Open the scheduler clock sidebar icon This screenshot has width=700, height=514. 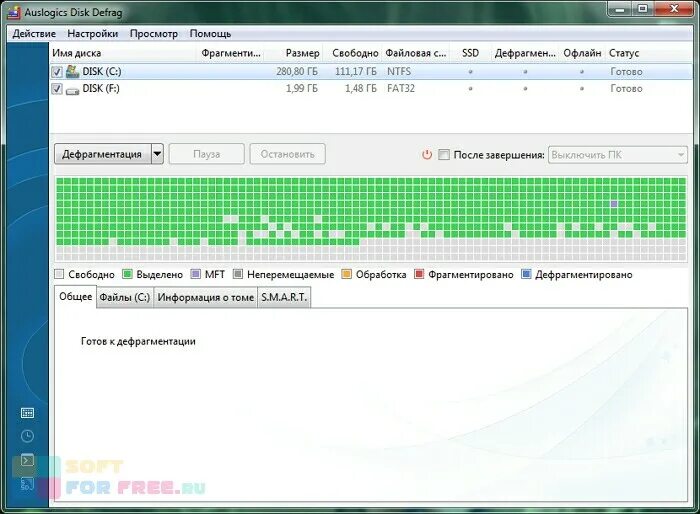(27, 436)
